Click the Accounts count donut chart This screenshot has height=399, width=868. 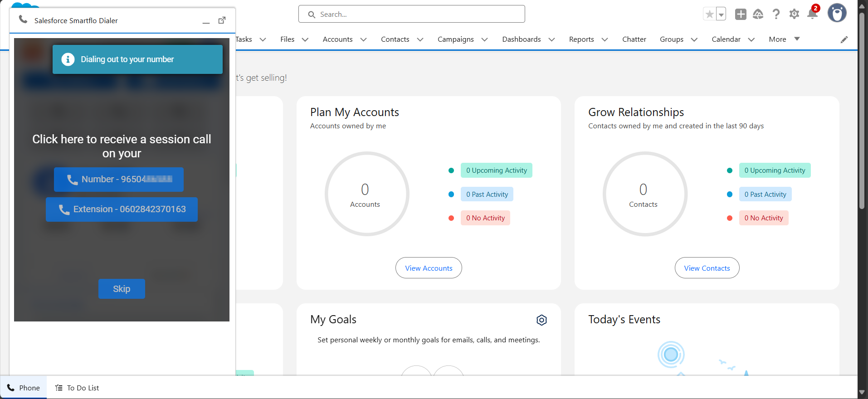pyautogui.click(x=367, y=194)
